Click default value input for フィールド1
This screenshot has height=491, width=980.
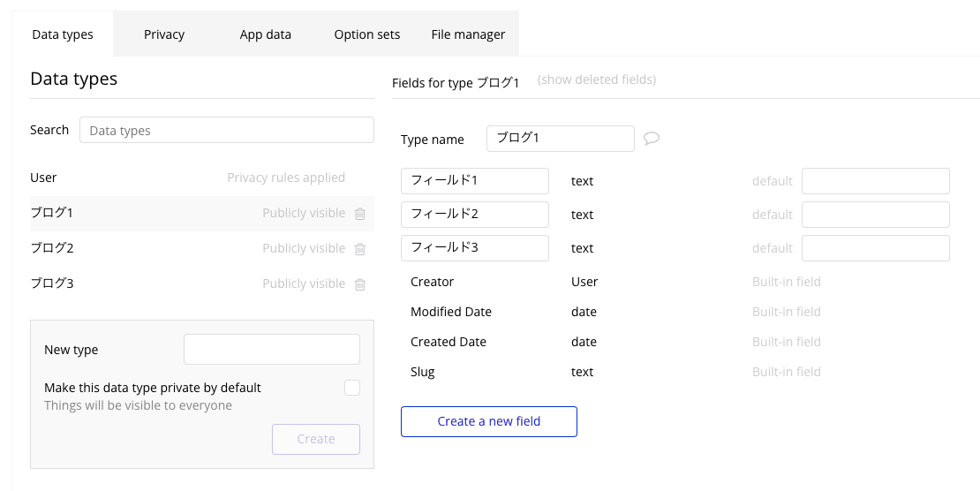point(875,181)
